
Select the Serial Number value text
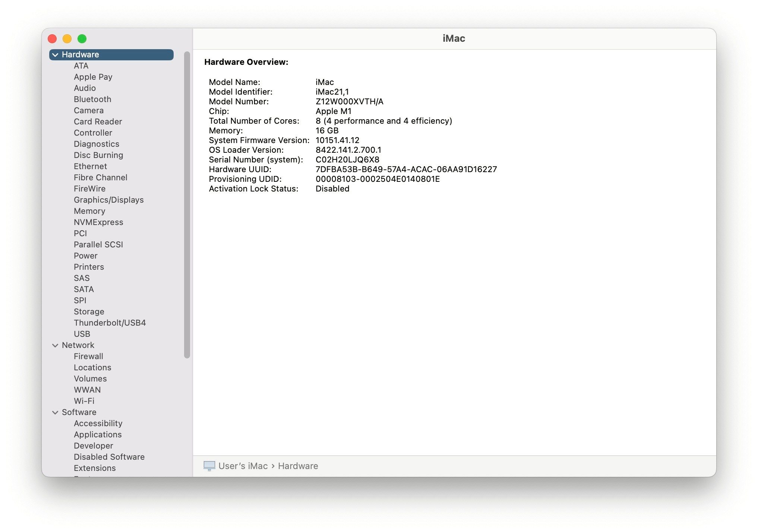point(347,159)
